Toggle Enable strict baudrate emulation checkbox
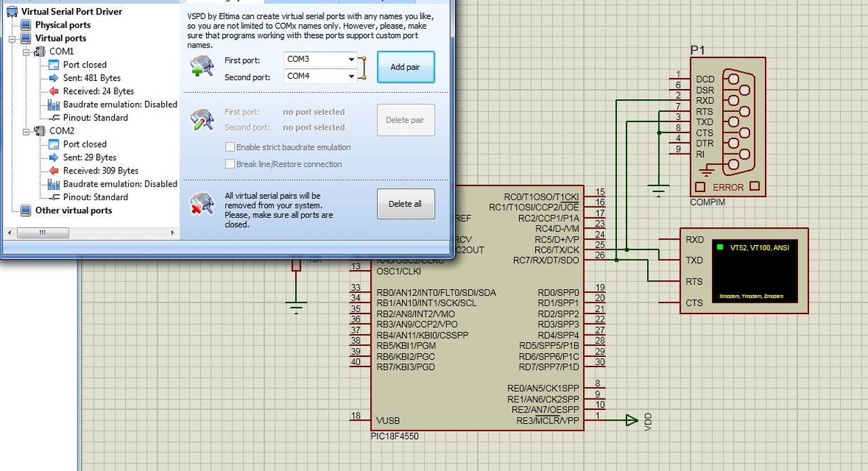 [230, 147]
